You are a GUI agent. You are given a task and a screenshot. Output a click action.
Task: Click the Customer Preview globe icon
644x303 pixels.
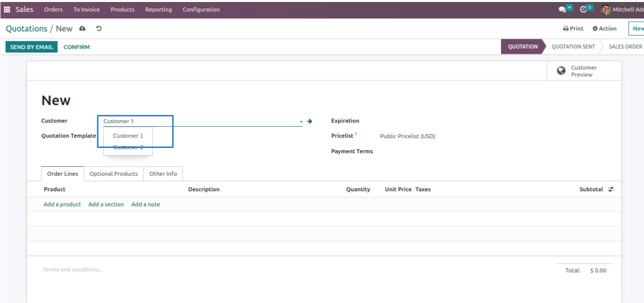pos(561,71)
